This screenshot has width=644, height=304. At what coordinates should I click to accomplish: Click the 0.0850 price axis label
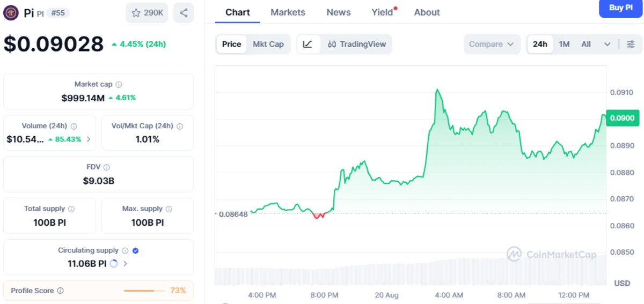click(622, 252)
